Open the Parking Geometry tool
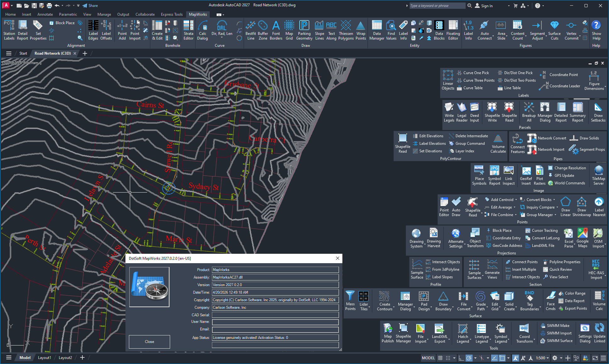Image resolution: width=609 pixels, height=364 pixels. [x=304, y=30]
